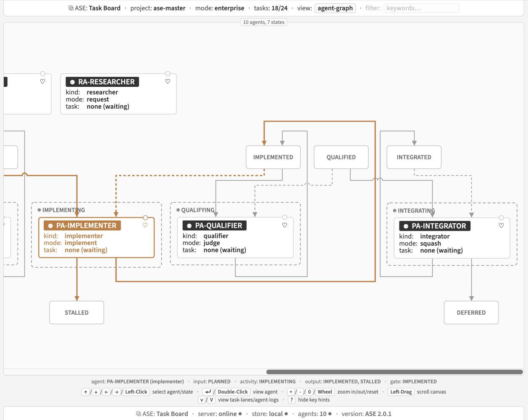528x420 pixels.
Task: Select the PA-IMPLEMENTER agent title
Action: pyautogui.click(x=82, y=226)
